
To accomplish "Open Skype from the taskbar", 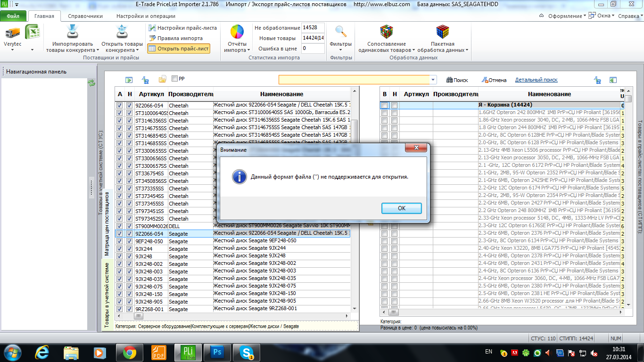I will click(x=247, y=352).
